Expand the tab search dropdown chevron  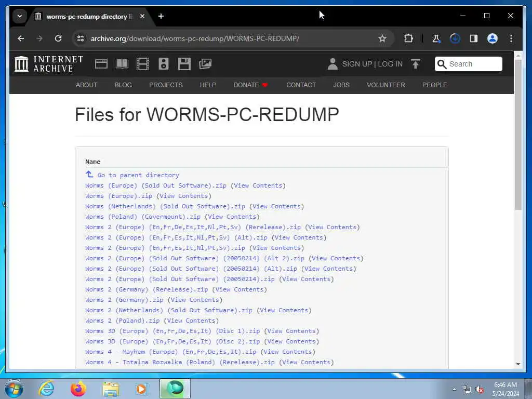coord(20,16)
